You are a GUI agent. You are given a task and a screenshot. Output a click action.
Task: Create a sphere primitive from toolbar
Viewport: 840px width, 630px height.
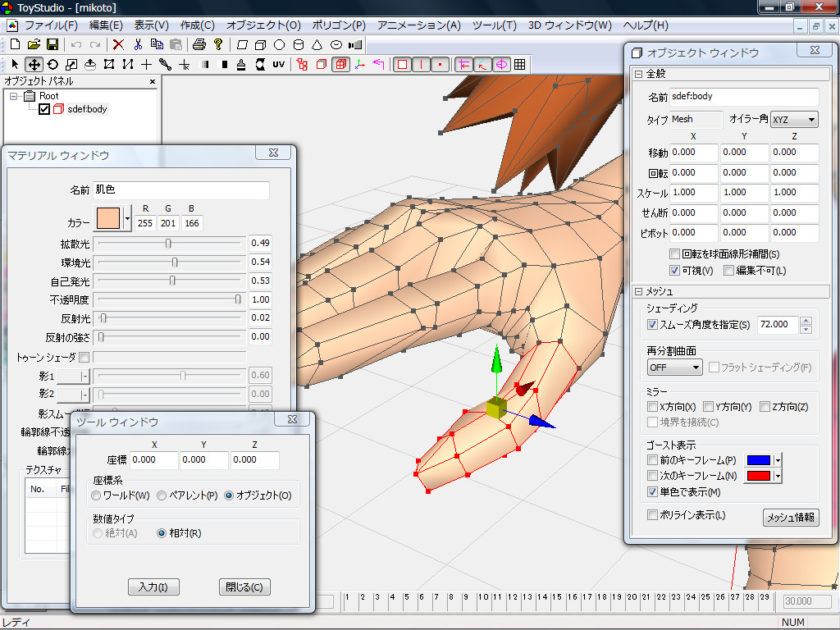(279, 44)
